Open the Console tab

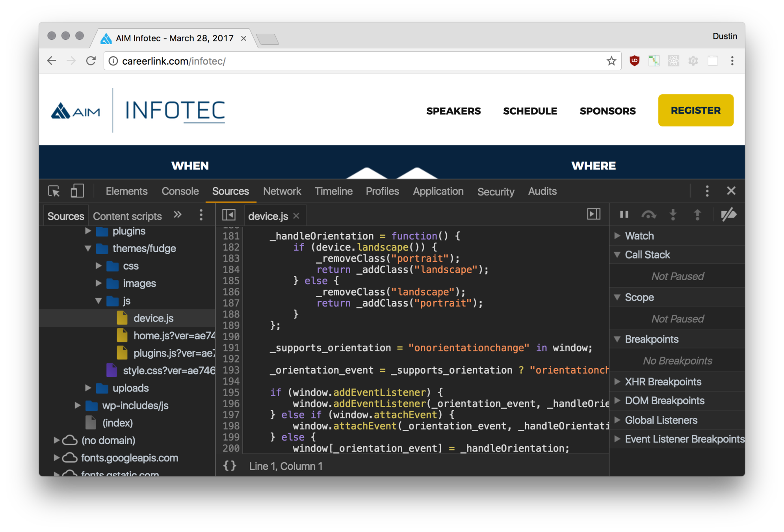coord(180,192)
